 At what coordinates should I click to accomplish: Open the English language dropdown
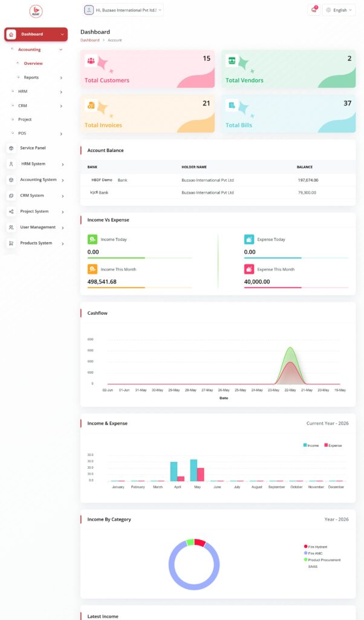339,10
